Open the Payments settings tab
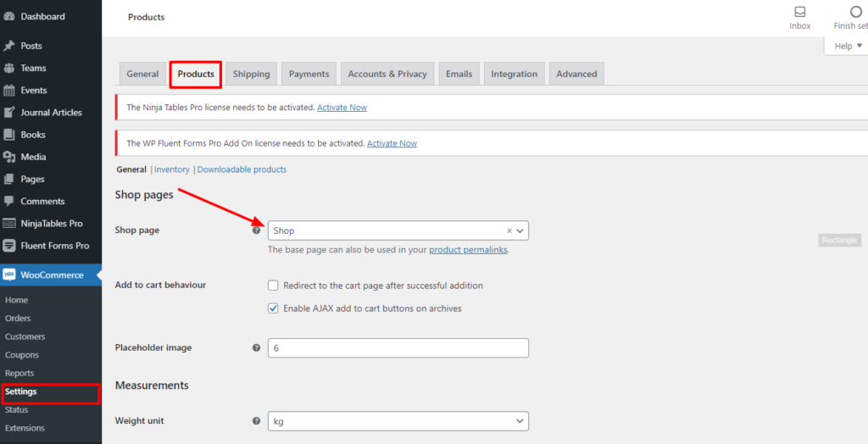 (309, 74)
